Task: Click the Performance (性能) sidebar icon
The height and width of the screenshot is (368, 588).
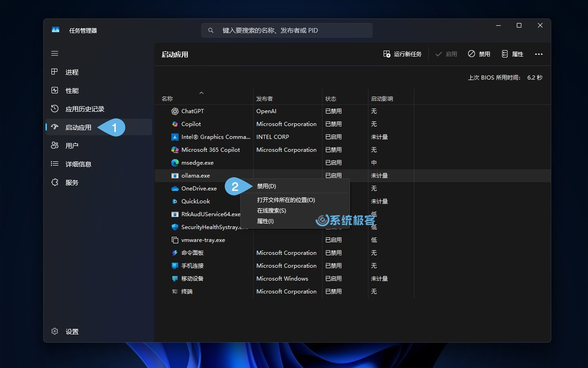Action: tap(55, 90)
